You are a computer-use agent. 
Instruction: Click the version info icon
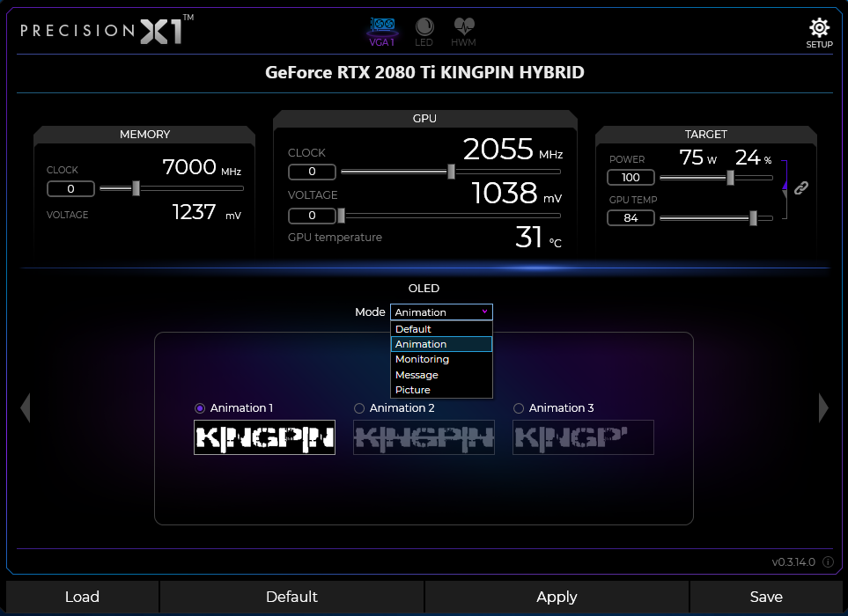(828, 562)
